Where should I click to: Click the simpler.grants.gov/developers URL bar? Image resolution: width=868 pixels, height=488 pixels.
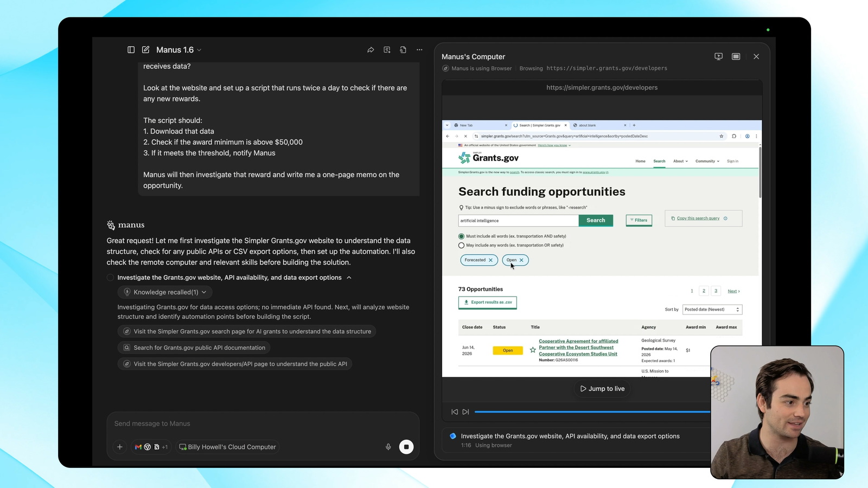[602, 87]
